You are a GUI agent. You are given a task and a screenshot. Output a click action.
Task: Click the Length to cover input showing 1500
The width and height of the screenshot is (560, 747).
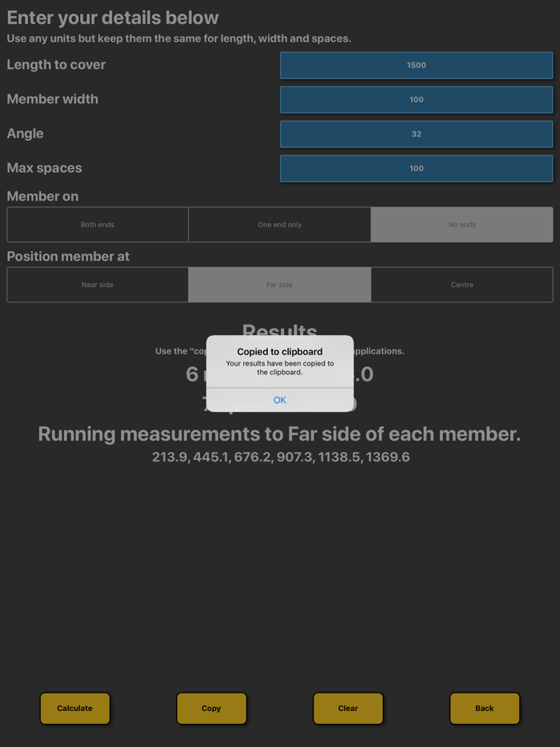(416, 65)
